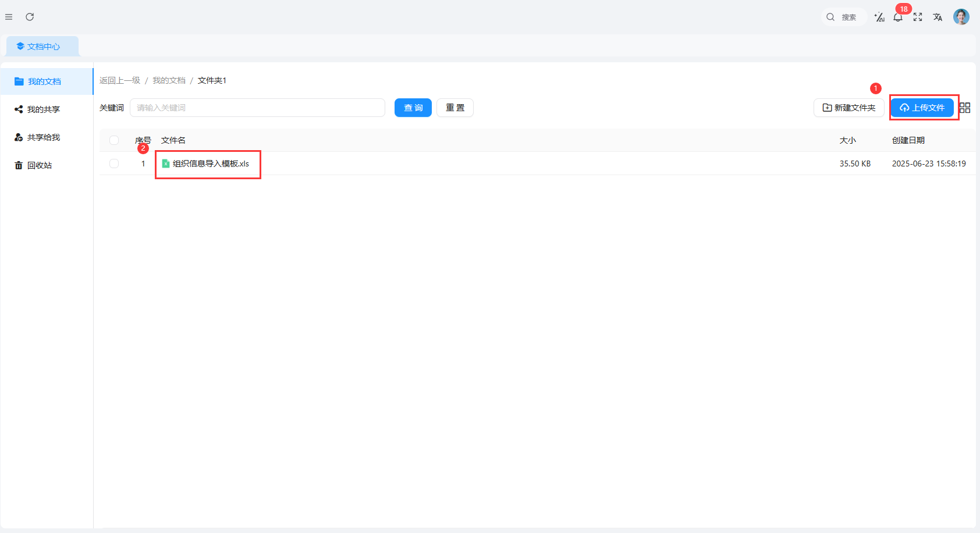Open 共享给我 in the sidebar
Screen dimensions: 980x533
47,137
